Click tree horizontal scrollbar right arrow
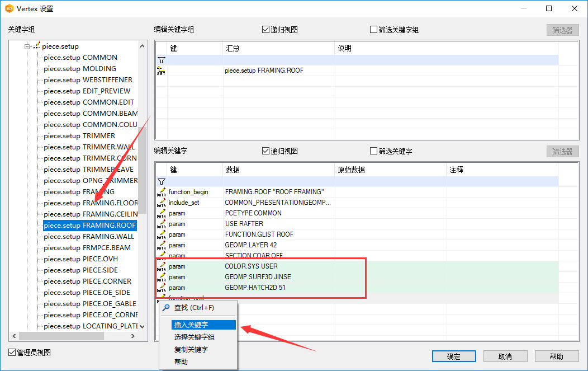This screenshot has height=371, width=588. [x=133, y=336]
